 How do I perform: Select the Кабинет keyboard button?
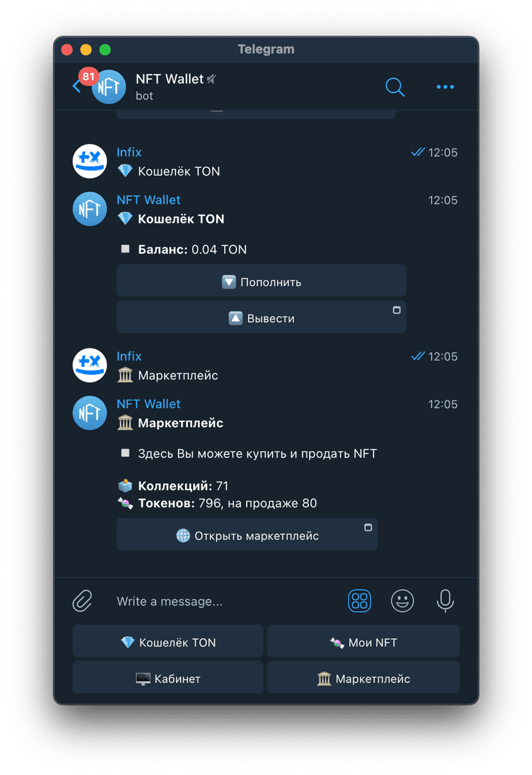(x=168, y=677)
